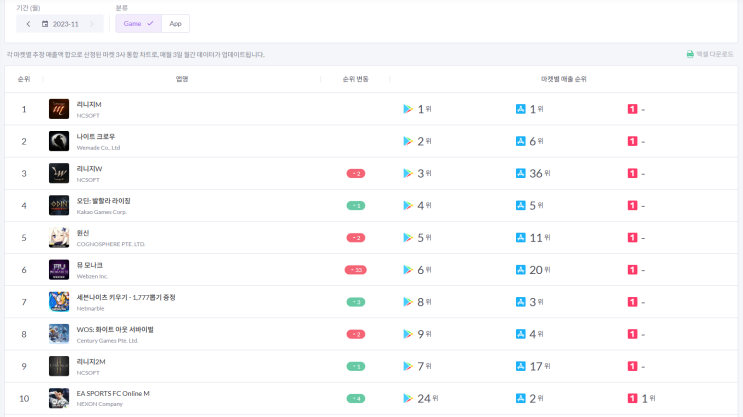
Task: Click the WOS: 화이트 아웃 서바이벌 name
Action: click(115, 329)
